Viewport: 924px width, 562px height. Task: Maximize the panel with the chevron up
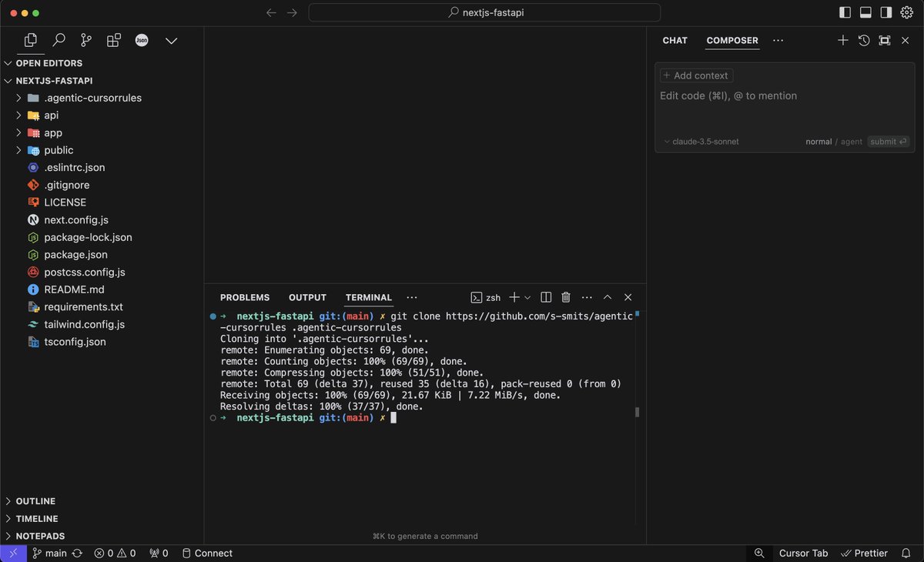608,296
